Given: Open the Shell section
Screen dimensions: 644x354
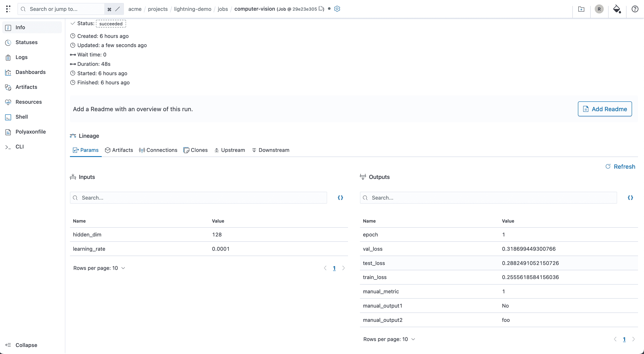Looking at the screenshot, I should [x=22, y=117].
